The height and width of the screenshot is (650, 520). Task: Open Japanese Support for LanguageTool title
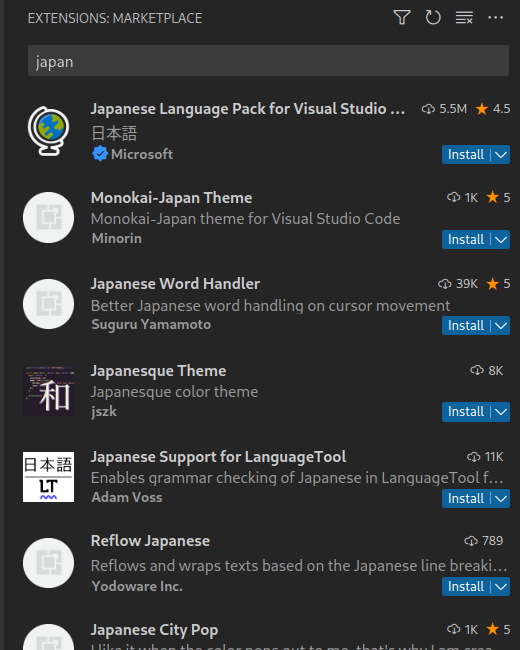click(219, 457)
